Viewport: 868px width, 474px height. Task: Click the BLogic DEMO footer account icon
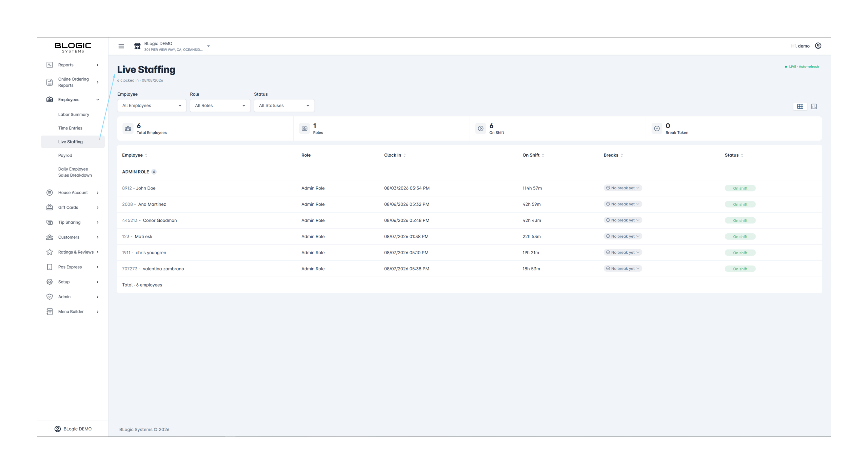pos(58,429)
